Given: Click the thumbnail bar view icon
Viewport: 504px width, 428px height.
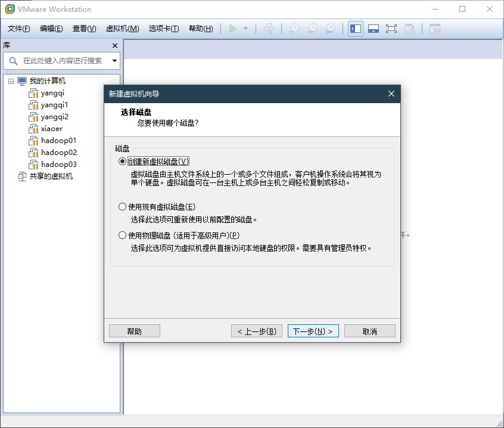Looking at the screenshot, I should [374, 29].
